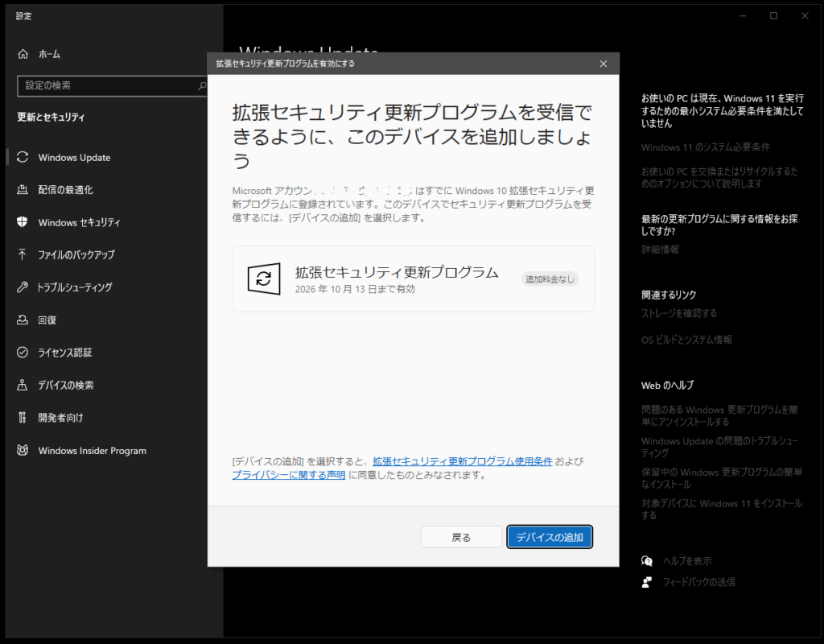Open the 拡張セキュリティ更新プログラム使用条件 link

(x=463, y=461)
